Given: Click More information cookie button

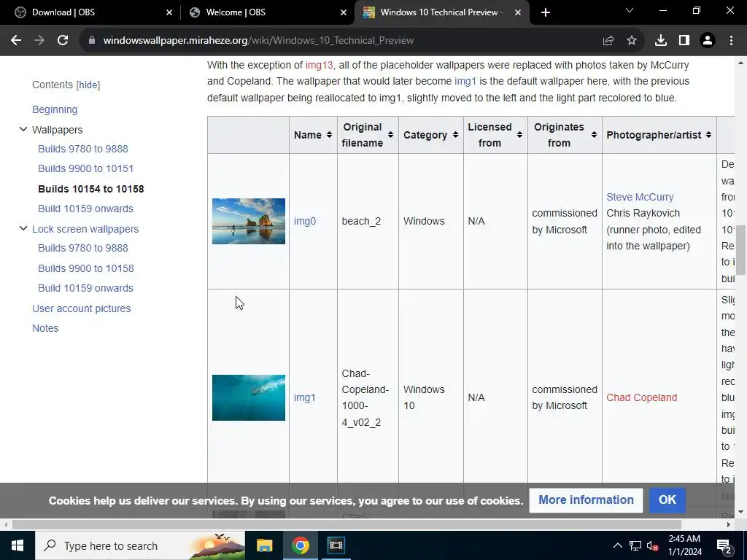Looking at the screenshot, I should click(586, 500).
